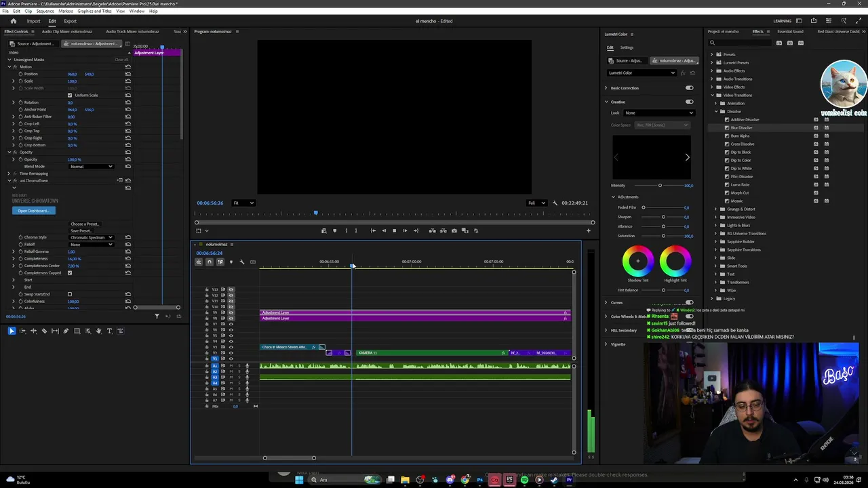Click the Open Dashboard button
Image resolution: width=868 pixels, height=488 pixels.
(x=33, y=211)
